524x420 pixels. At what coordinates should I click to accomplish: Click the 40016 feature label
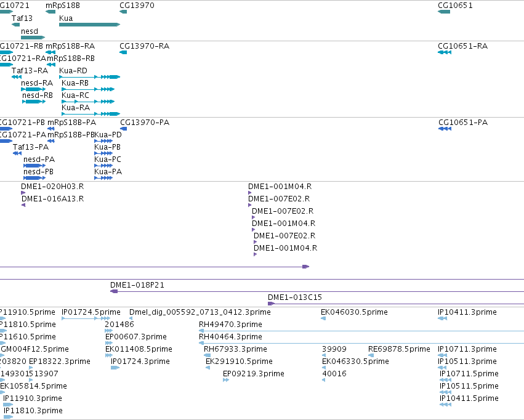[334, 374]
